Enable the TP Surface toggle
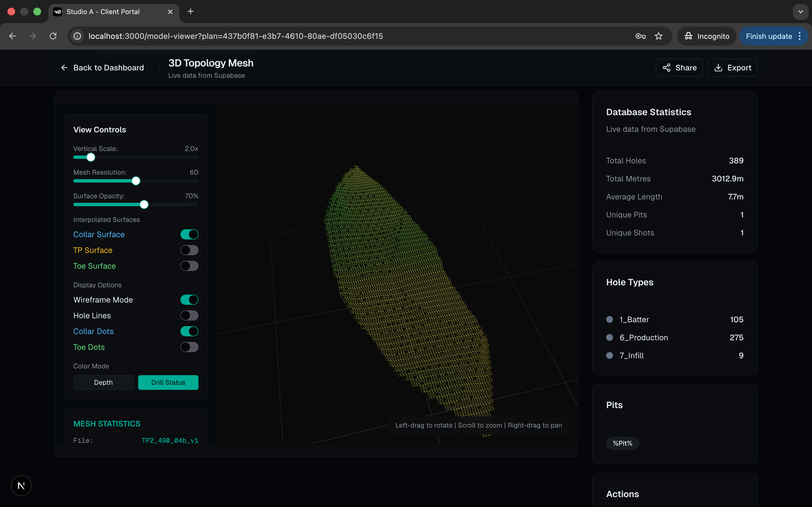Viewport: 812px width, 507px height. point(189,250)
